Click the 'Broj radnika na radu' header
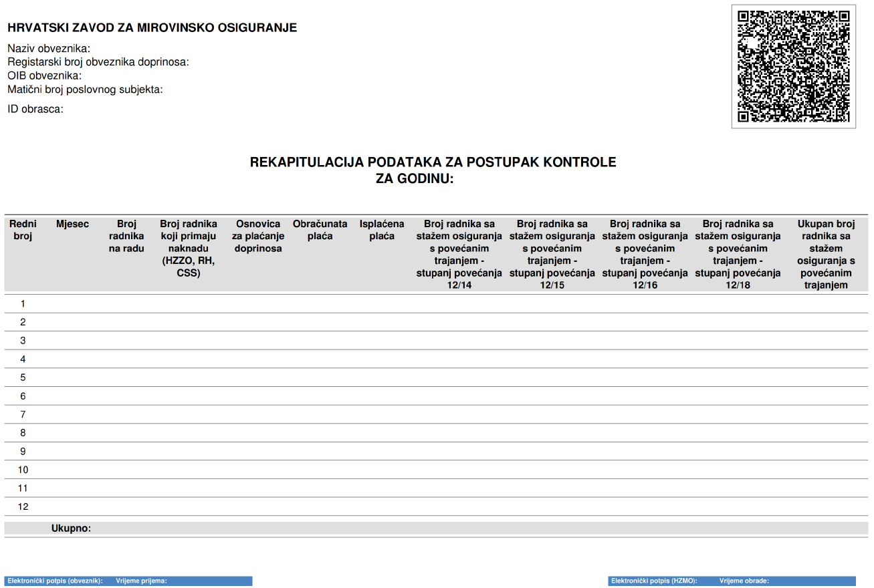Viewport: 874px width, 588px height. (126, 236)
